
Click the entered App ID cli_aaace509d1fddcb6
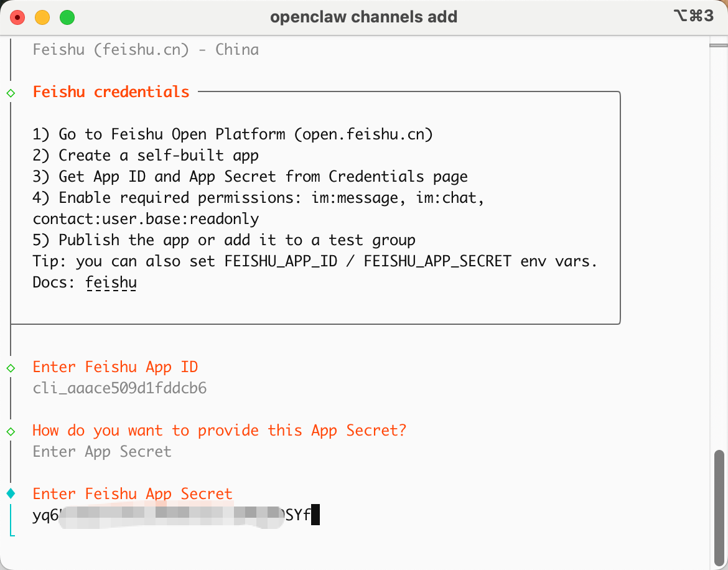(119, 388)
